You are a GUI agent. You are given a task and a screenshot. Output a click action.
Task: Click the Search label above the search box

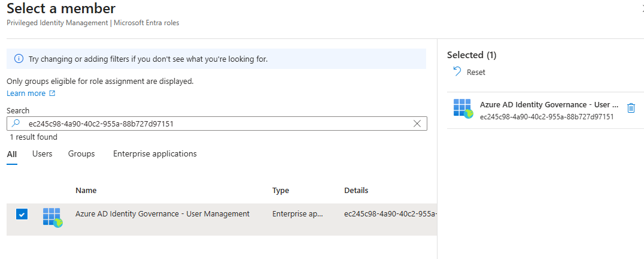click(18, 110)
